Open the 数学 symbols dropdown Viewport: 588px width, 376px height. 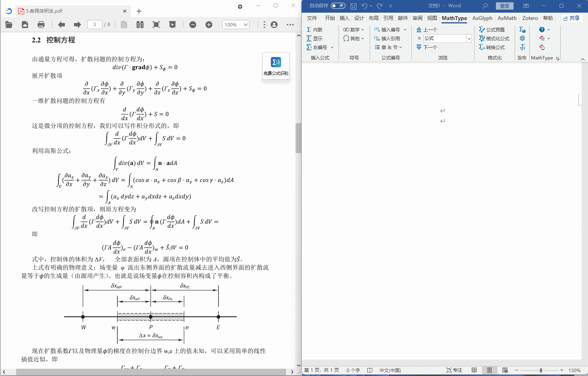click(353, 30)
